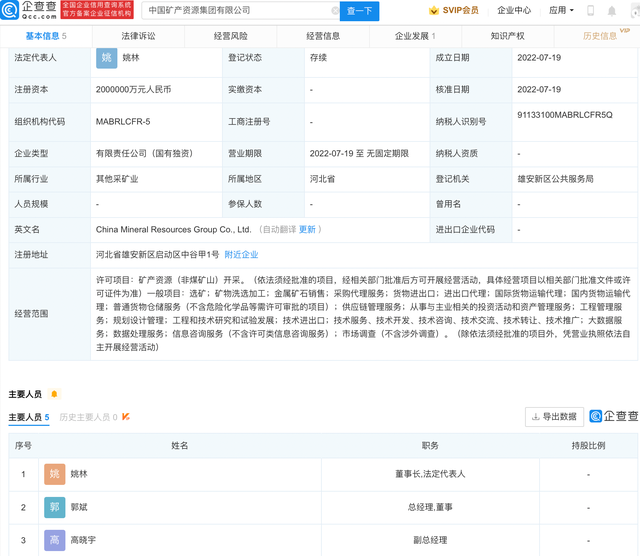The height and width of the screenshot is (556, 640).
Task: Click 姚林 orange avatar in personnel row 1
Action: click(x=55, y=474)
